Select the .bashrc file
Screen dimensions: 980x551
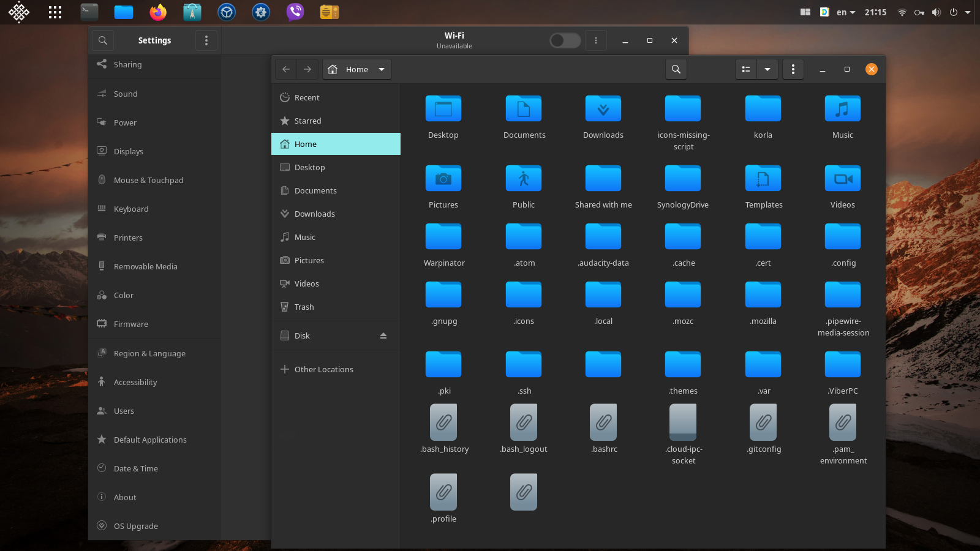point(603,424)
